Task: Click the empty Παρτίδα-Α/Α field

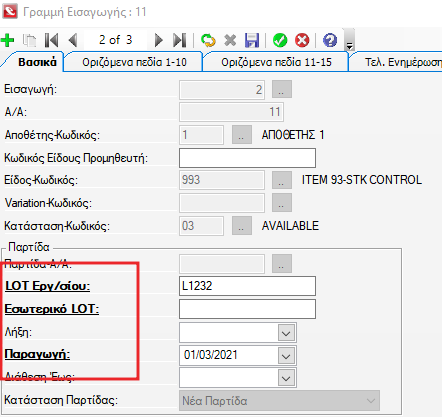Action: (222, 264)
